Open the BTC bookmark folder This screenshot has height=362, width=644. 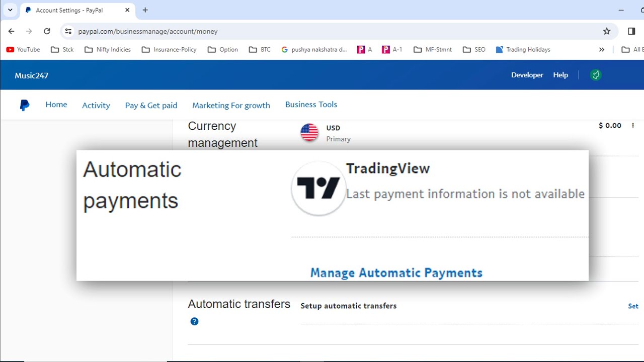[x=260, y=49]
